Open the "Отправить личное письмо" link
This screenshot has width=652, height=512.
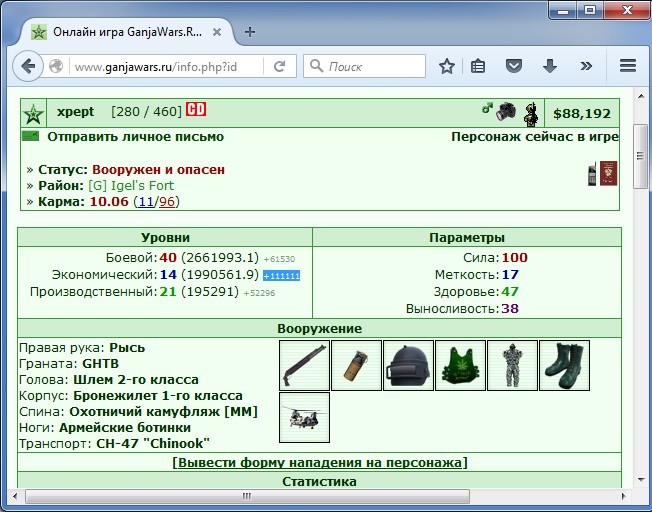click(136, 136)
